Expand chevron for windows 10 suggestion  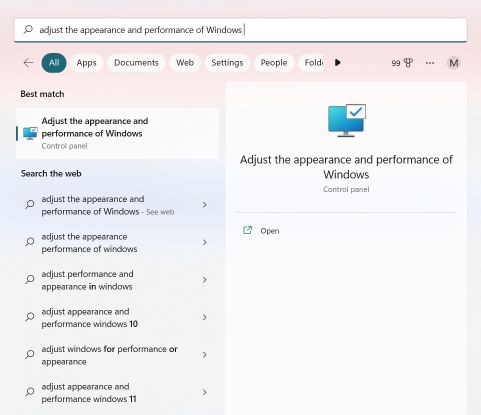click(x=204, y=317)
